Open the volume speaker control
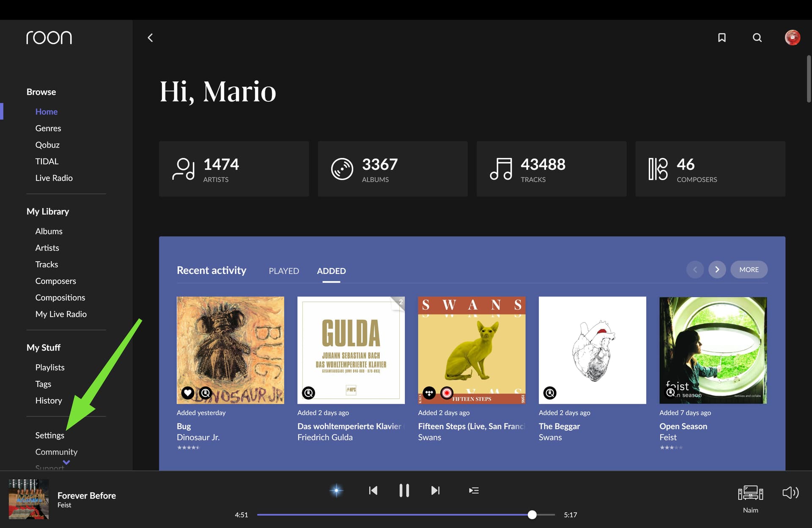Image resolution: width=812 pixels, height=528 pixels. point(790,492)
